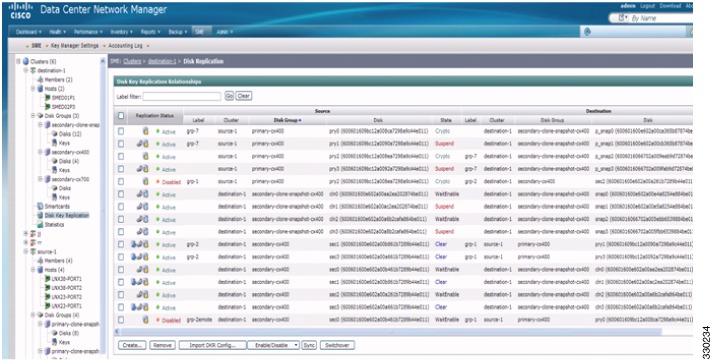
Task: Open the Admin menu
Action: [224, 32]
